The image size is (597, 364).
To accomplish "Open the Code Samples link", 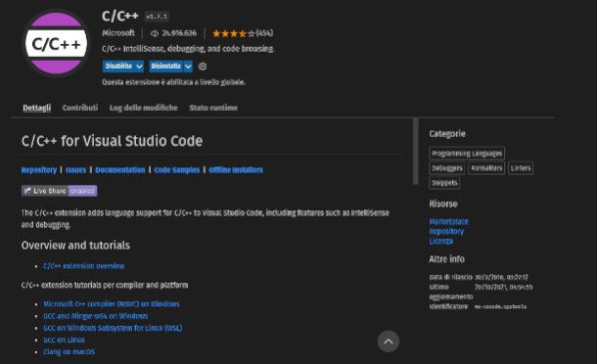I will pos(177,170).
